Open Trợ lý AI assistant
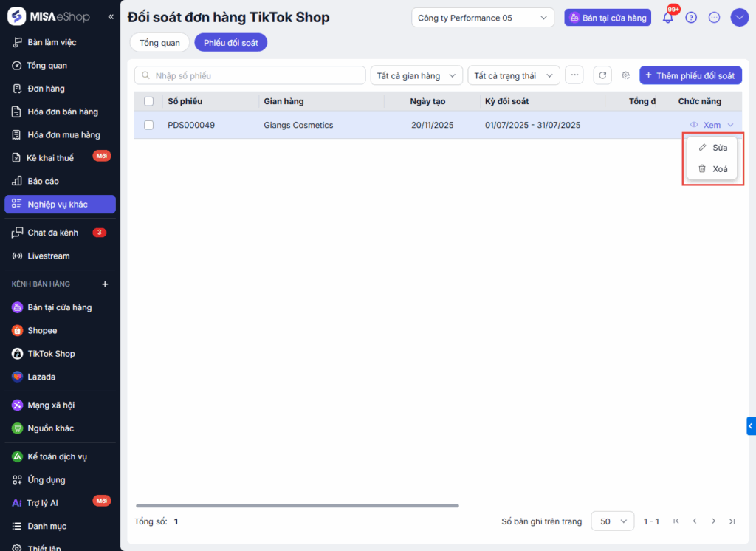The height and width of the screenshot is (551, 756). [x=60, y=503]
